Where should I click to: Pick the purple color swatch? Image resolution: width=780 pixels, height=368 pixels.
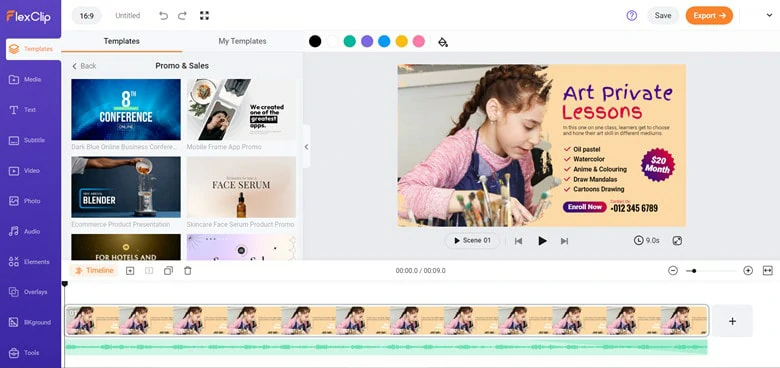click(x=367, y=41)
